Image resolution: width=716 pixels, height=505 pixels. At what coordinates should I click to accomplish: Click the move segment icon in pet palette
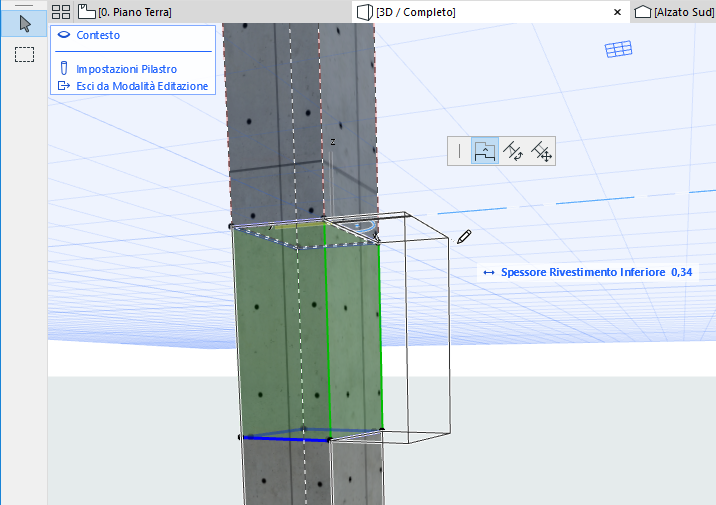541,151
